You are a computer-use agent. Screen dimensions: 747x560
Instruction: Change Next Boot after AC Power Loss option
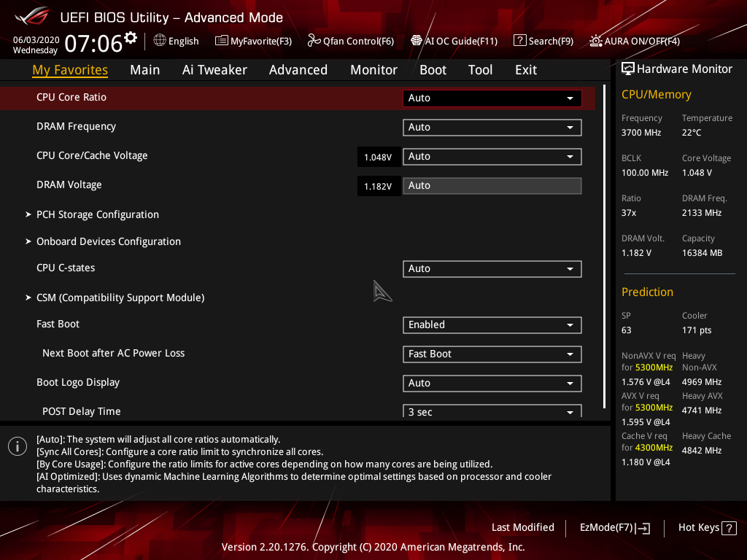[492, 354]
